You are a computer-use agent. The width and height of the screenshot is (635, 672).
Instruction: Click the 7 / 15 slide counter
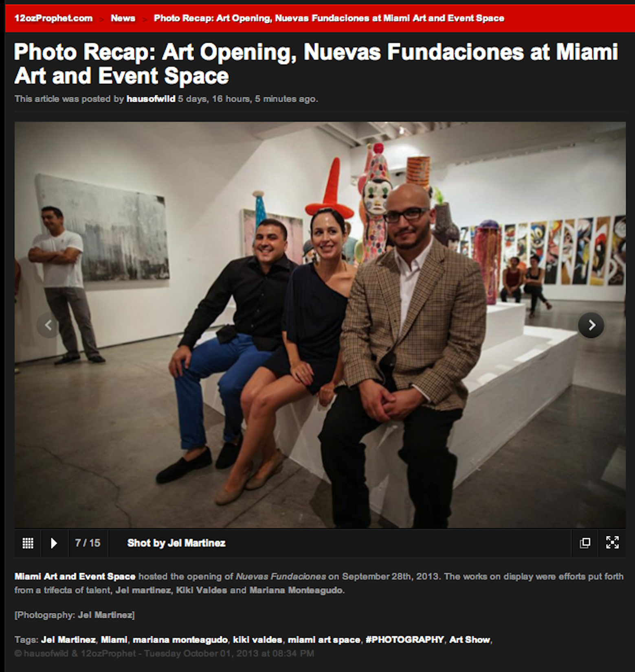click(x=88, y=543)
